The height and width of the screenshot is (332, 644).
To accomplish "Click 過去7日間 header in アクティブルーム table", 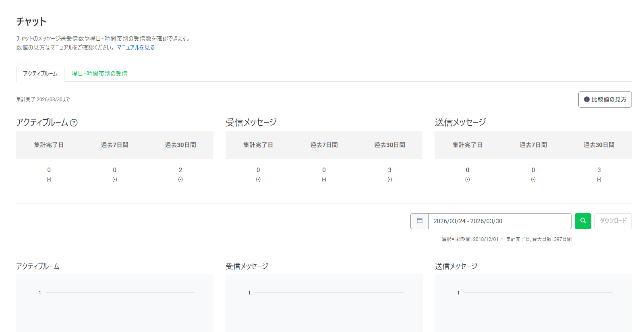I will 114,145.
